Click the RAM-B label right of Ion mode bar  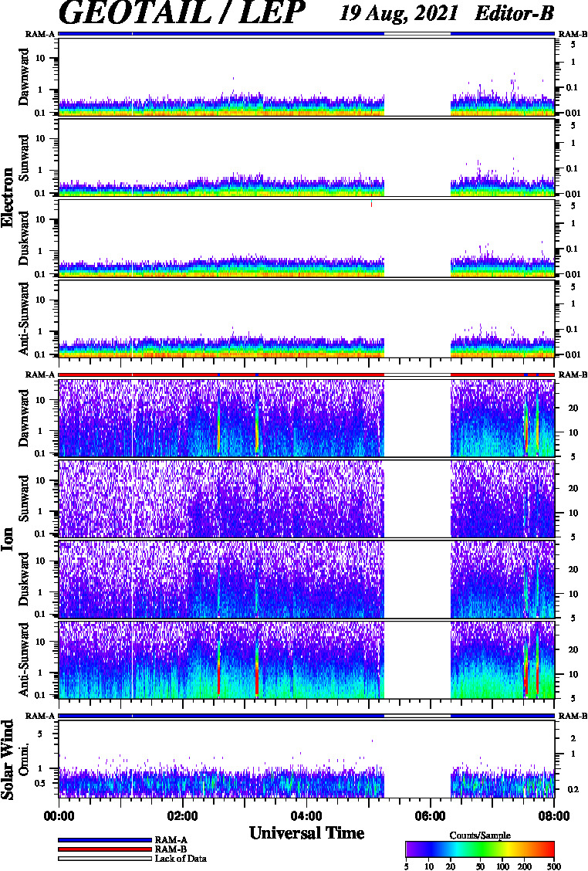573,375
